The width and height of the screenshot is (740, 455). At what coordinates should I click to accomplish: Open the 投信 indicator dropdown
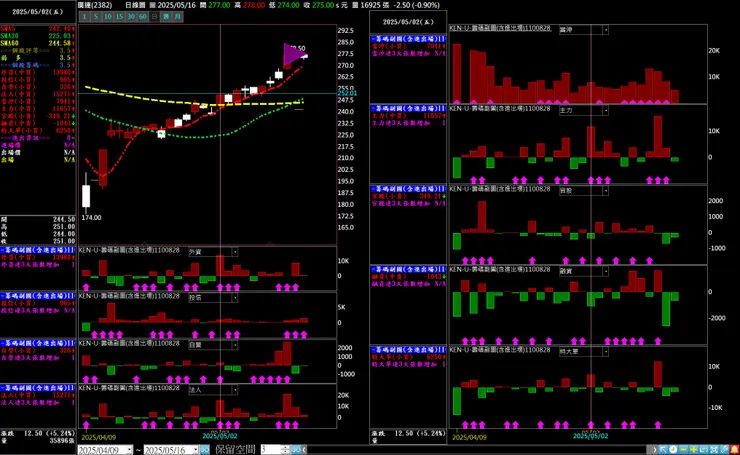[x=235, y=298]
